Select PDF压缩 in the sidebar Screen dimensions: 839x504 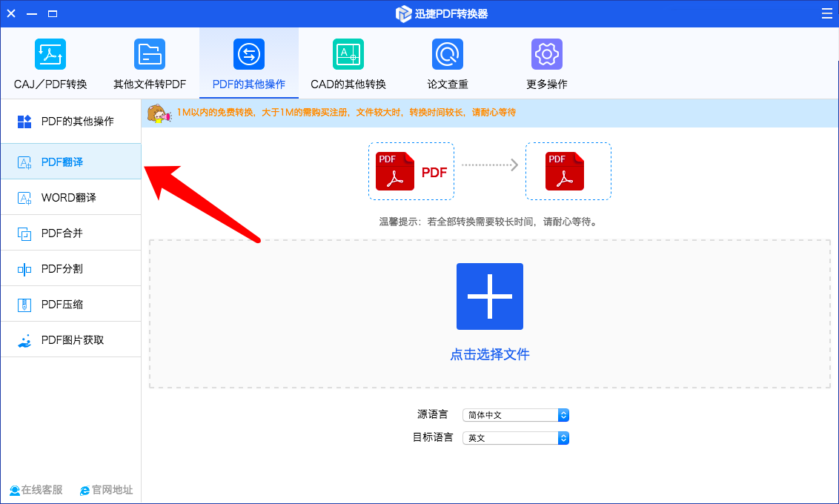71,304
